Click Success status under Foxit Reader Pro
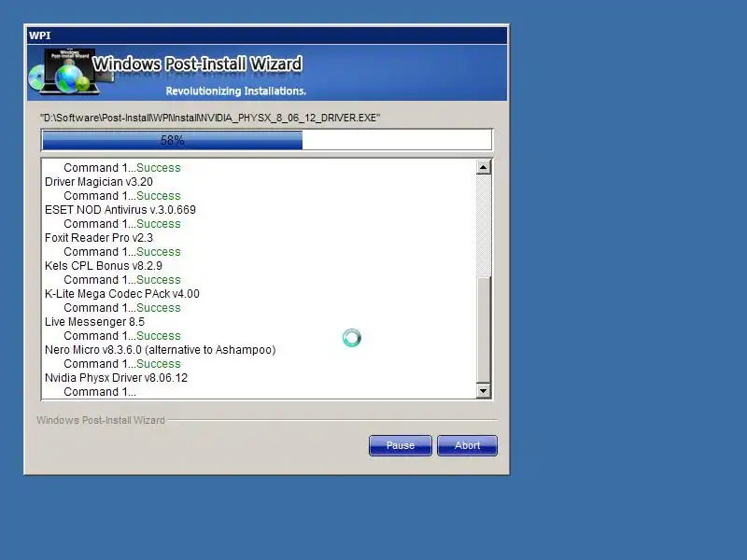The image size is (747, 560). click(x=158, y=252)
